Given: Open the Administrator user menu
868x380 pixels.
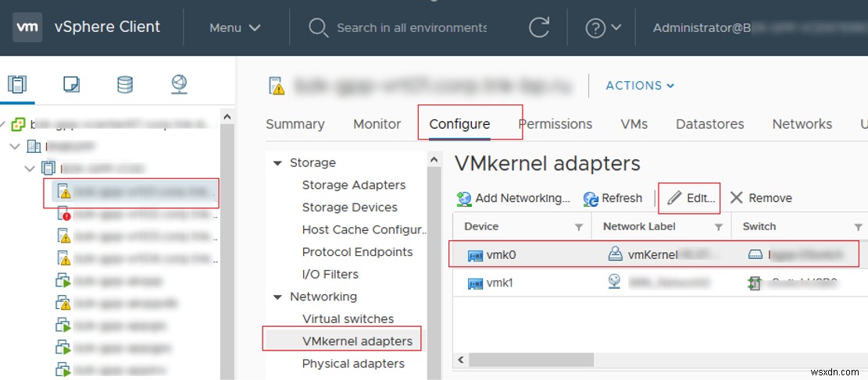Looking at the screenshot, I should tap(759, 27).
